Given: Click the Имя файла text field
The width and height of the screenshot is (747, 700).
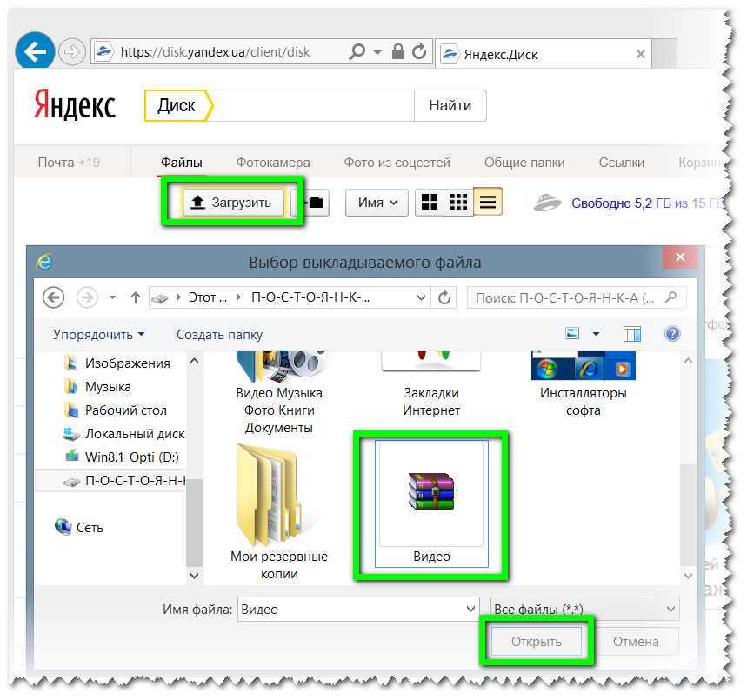Looking at the screenshot, I should click(x=351, y=609).
